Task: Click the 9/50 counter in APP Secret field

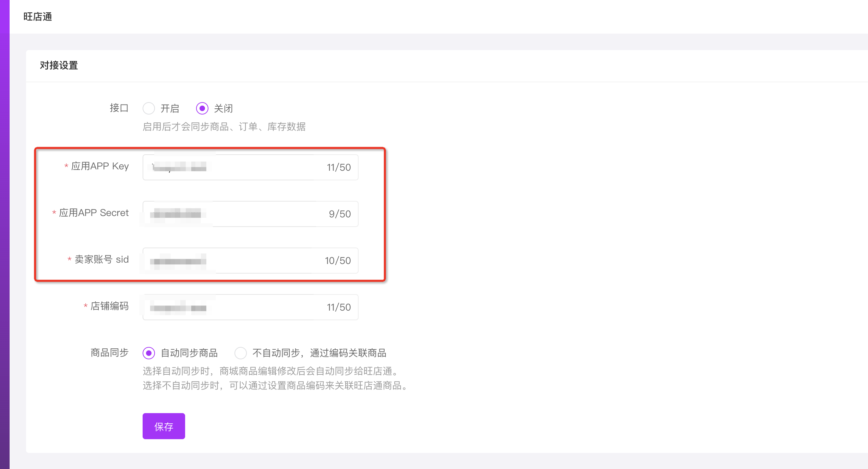Action: pos(340,214)
